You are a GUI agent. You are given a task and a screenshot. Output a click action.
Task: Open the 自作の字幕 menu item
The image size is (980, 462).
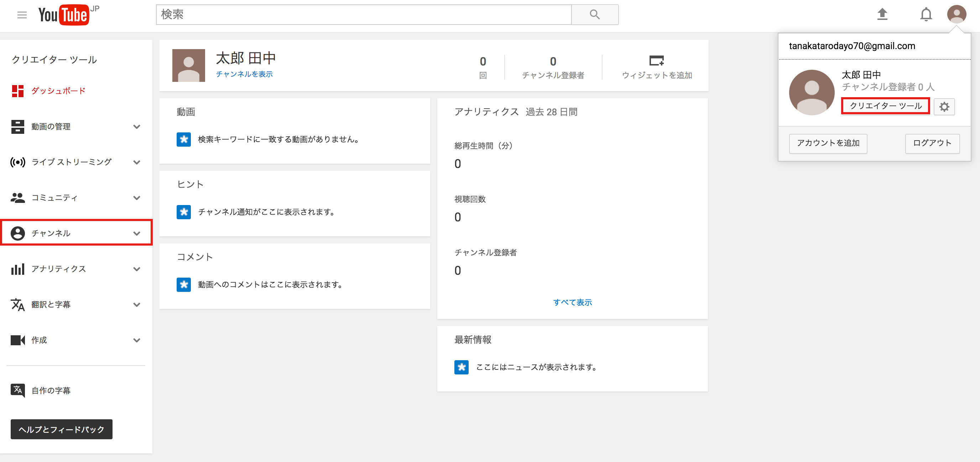[76, 390]
